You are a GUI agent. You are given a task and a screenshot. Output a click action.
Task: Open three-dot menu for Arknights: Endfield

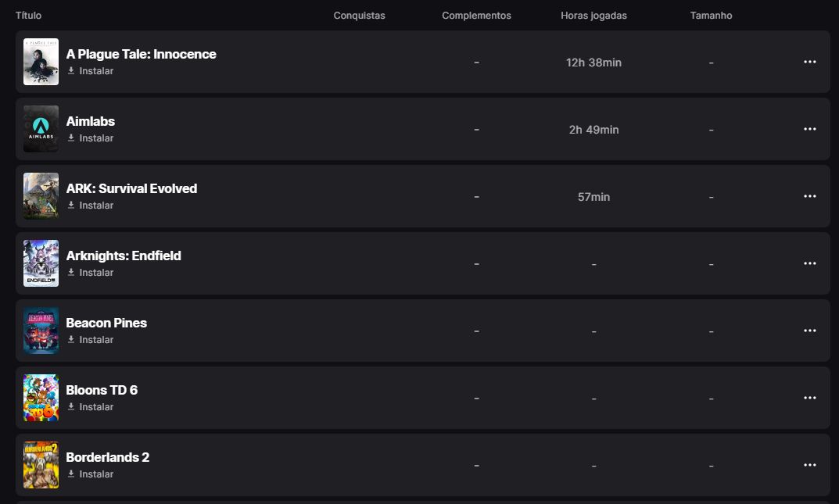tap(809, 263)
